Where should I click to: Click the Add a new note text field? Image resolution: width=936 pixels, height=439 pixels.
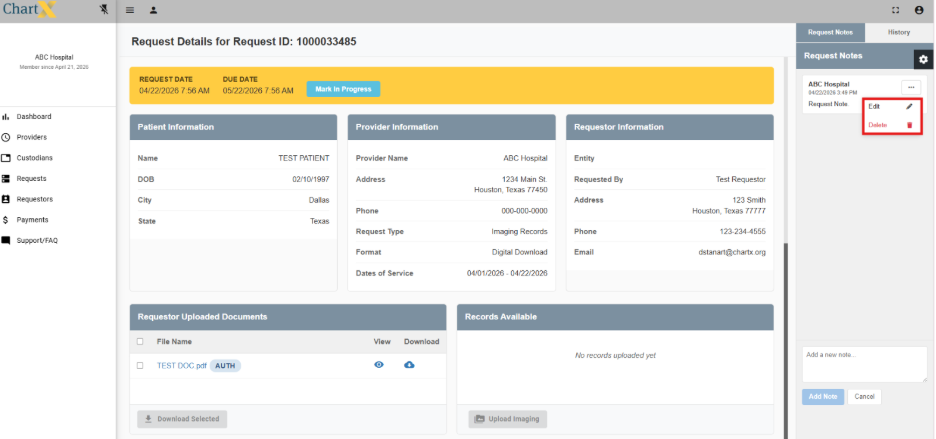[x=864, y=364]
